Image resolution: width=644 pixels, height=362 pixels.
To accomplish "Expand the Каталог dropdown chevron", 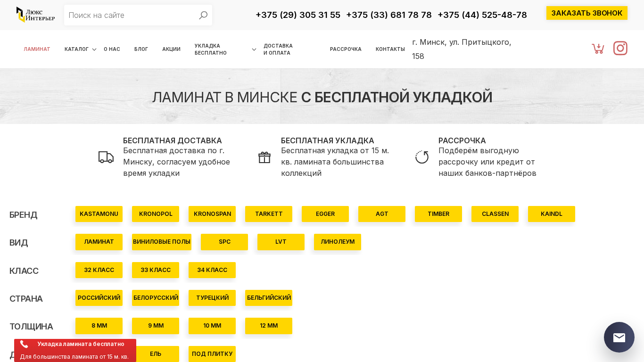I will coord(94,49).
